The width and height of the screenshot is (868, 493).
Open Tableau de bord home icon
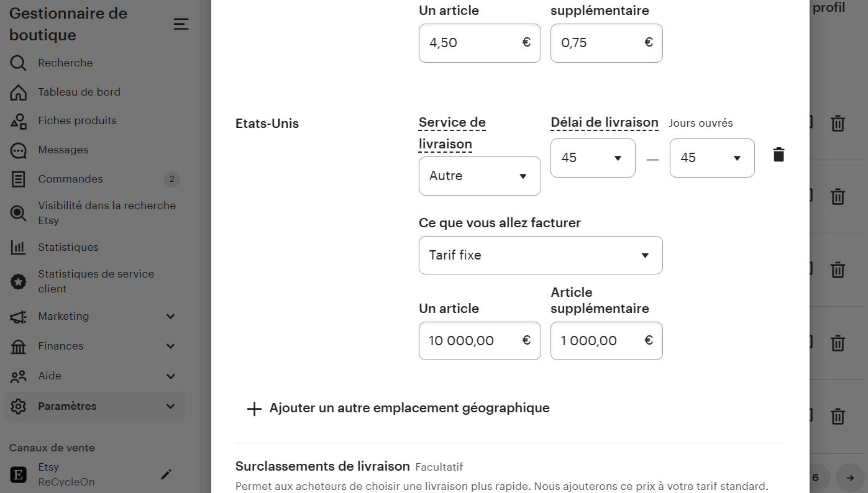19,93
